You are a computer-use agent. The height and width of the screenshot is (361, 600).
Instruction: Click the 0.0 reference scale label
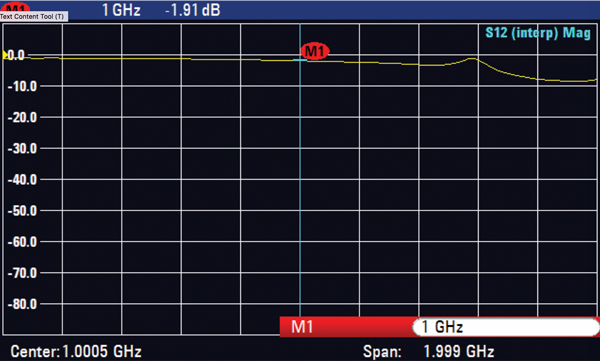coord(16,56)
